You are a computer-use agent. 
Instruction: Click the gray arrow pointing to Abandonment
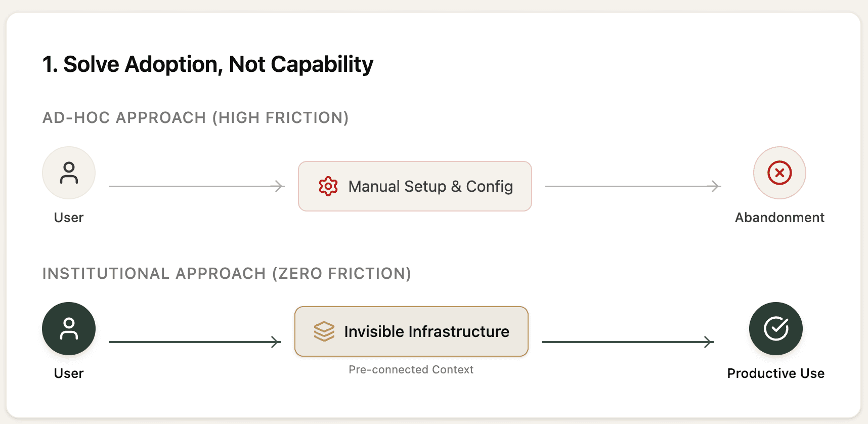click(x=633, y=186)
